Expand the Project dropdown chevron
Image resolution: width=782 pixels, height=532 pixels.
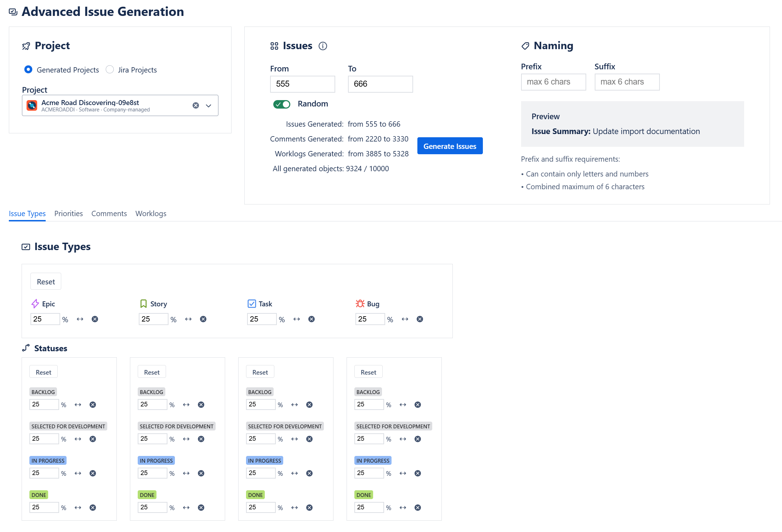point(209,105)
